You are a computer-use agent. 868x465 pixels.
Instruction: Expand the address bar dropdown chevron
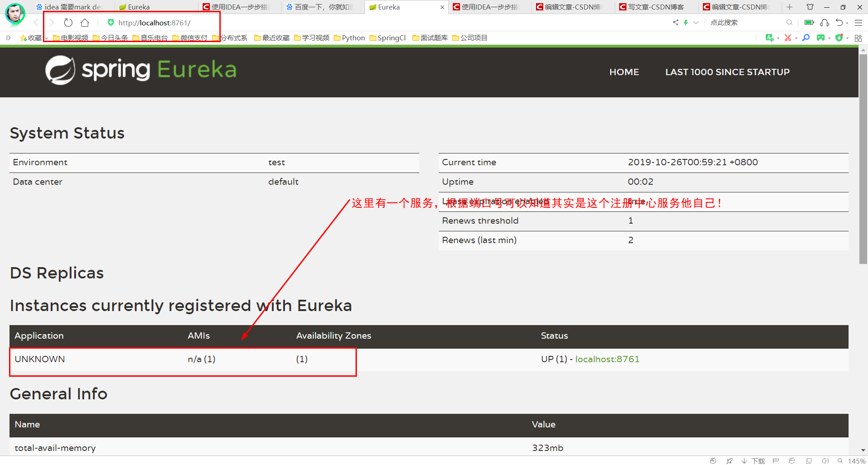[696, 23]
